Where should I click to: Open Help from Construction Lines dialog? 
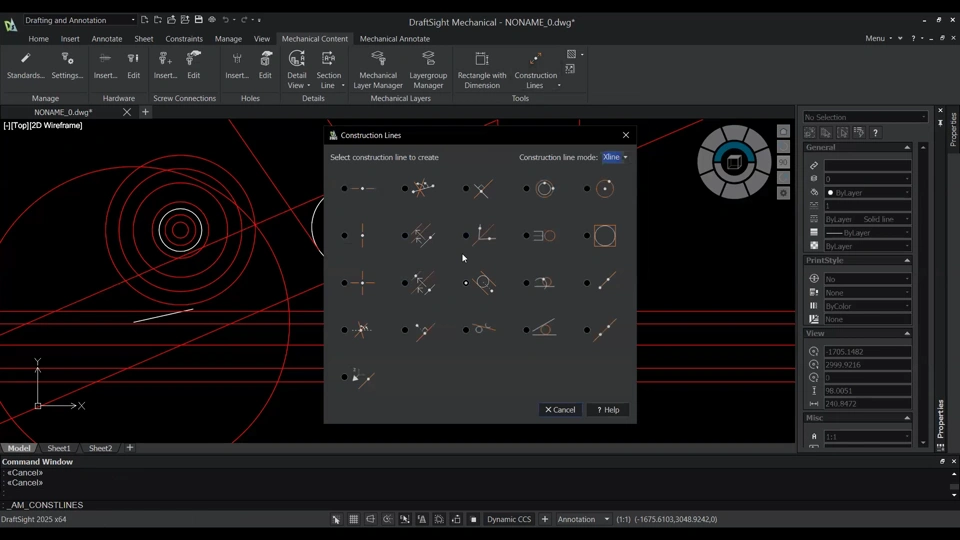point(608,410)
